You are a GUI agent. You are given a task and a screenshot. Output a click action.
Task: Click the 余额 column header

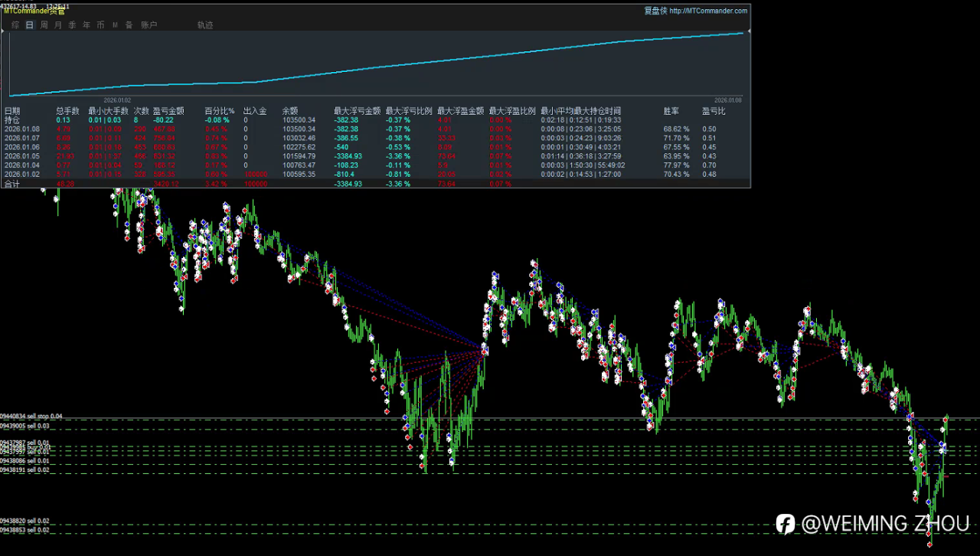pyautogui.click(x=290, y=111)
